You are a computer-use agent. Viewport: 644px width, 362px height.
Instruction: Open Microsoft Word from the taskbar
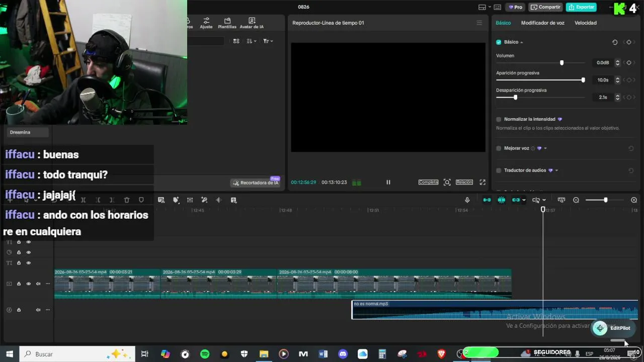(323, 354)
